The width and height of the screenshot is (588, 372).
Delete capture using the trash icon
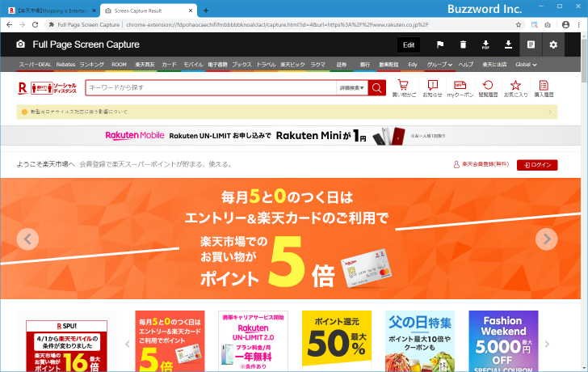[x=463, y=44]
